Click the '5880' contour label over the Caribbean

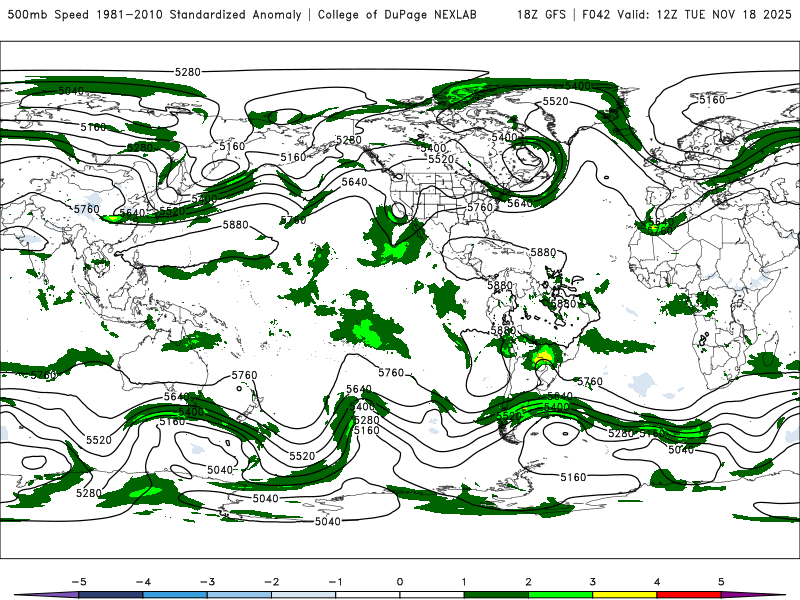[543, 252]
